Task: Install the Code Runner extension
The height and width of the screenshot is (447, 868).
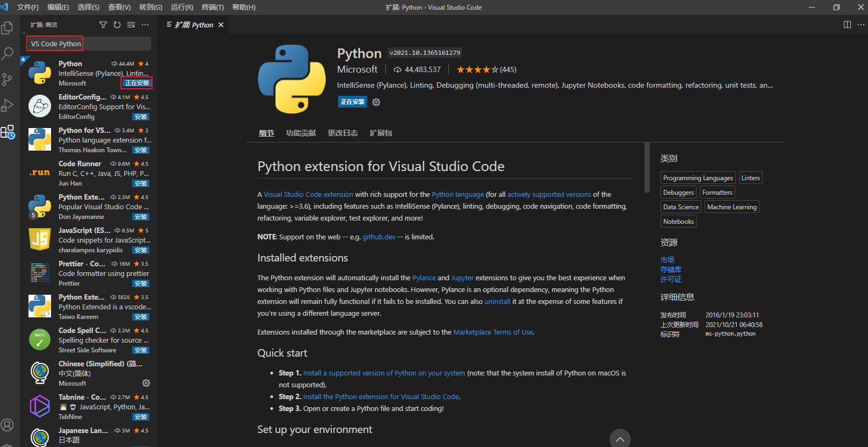Action: 141,183
